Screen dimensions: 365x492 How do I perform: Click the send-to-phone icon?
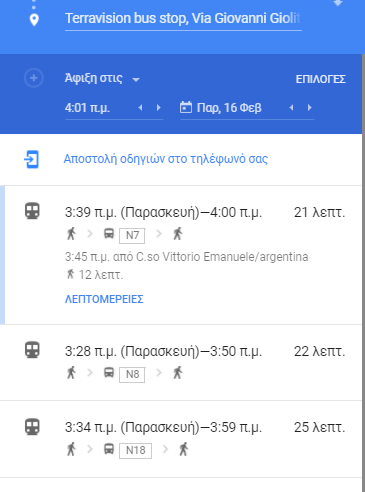pos(32,159)
